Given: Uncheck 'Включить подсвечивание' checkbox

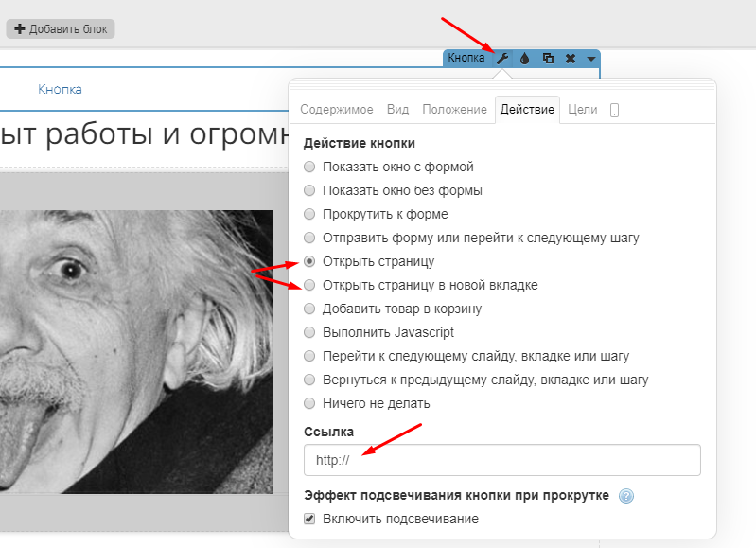Looking at the screenshot, I should pos(309,519).
